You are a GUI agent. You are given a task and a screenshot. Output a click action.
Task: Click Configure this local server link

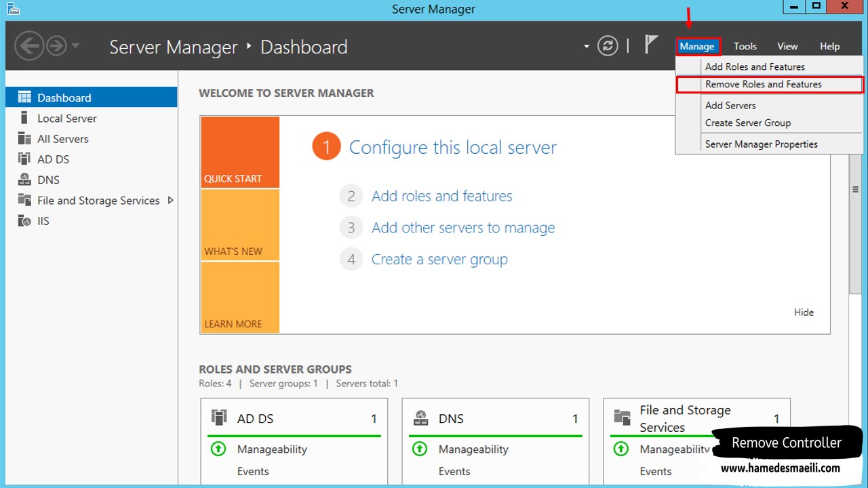pyautogui.click(x=452, y=148)
